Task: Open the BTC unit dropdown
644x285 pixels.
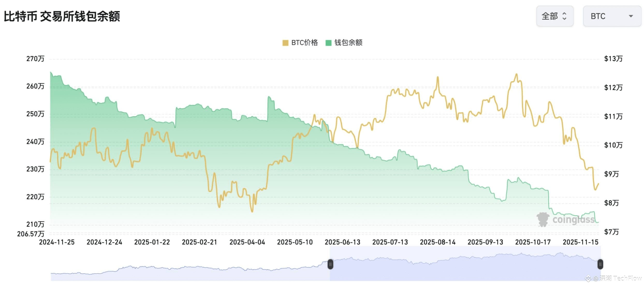Action: click(x=612, y=16)
